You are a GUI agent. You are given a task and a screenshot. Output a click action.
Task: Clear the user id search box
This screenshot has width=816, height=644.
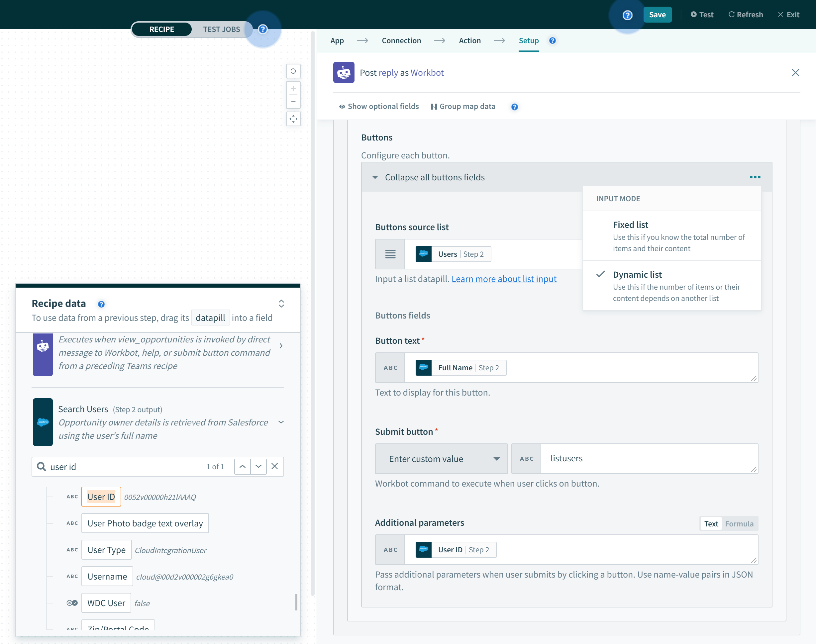pos(274,466)
